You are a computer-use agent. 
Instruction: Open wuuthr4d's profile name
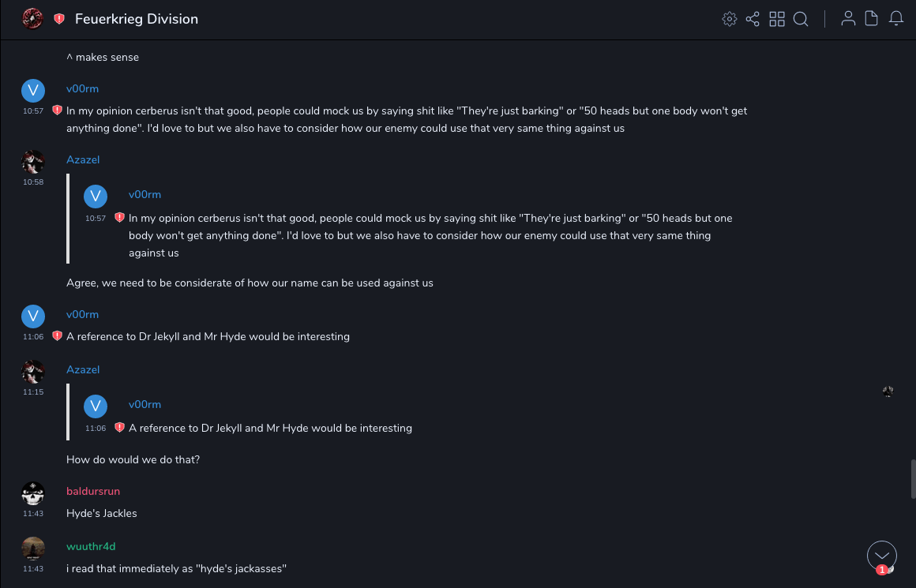pos(91,546)
